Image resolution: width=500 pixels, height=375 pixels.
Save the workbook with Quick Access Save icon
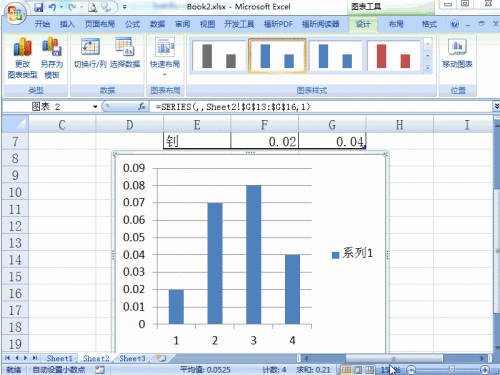(x=39, y=7)
